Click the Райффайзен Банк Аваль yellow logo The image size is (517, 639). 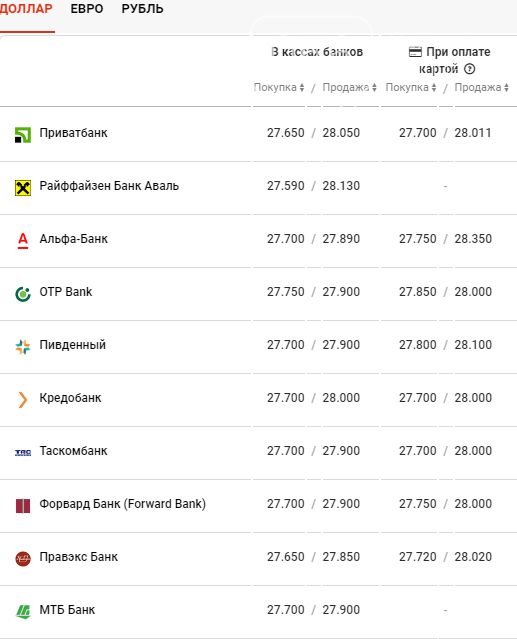[x=23, y=188]
